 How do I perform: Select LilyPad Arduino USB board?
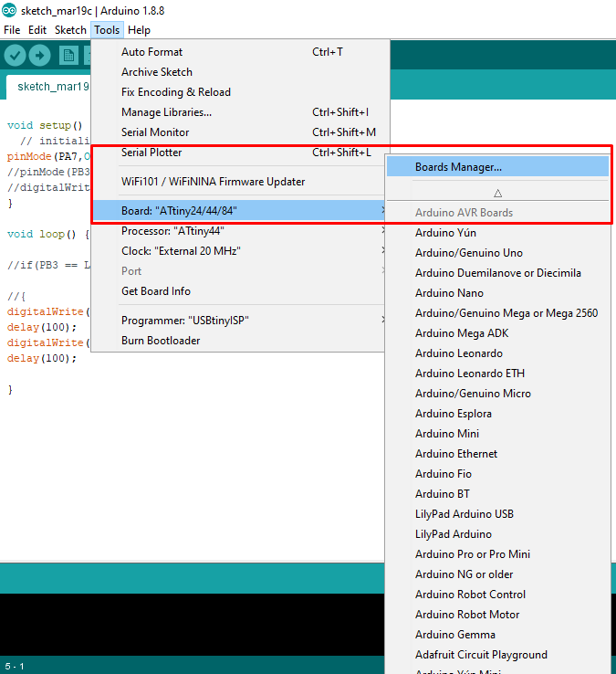pos(498,514)
